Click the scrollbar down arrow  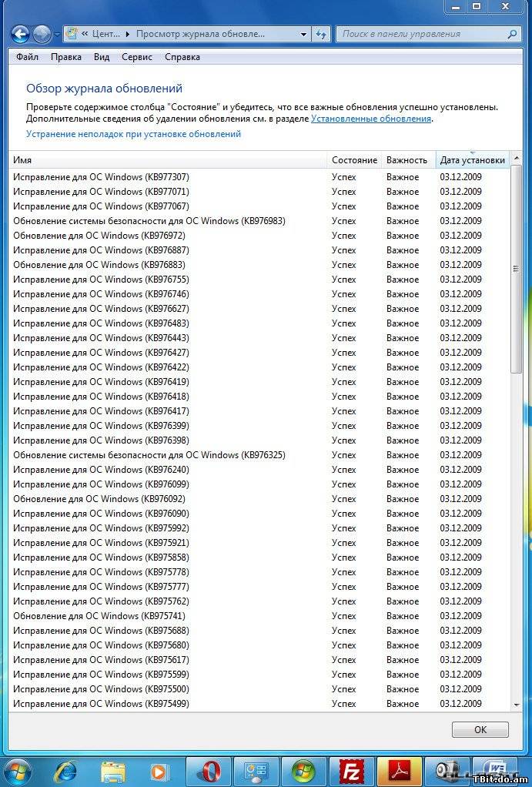click(517, 705)
